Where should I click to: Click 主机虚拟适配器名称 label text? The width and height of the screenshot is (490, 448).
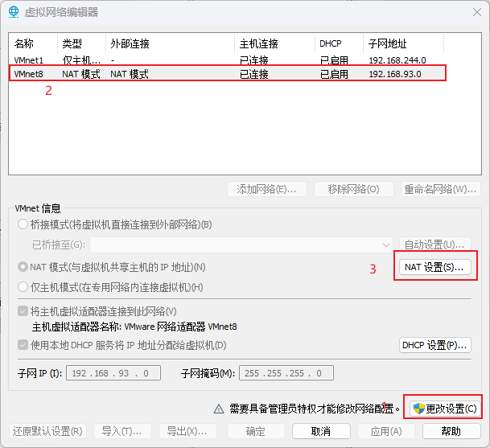pyautogui.click(x=134, y=327)
